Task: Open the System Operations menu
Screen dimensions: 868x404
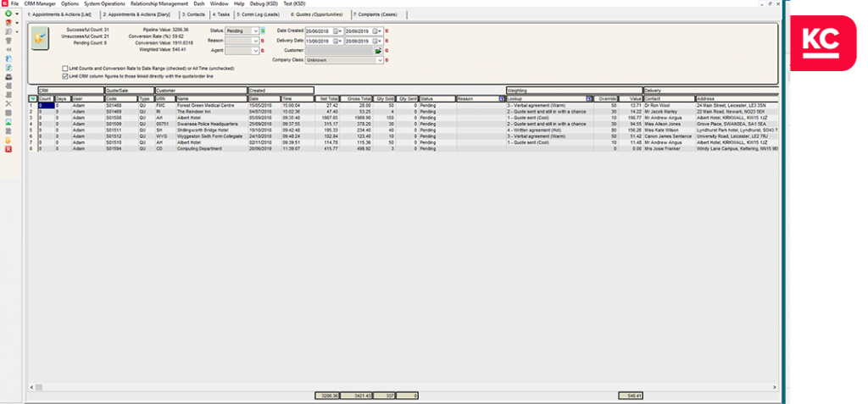Action: 104,3
